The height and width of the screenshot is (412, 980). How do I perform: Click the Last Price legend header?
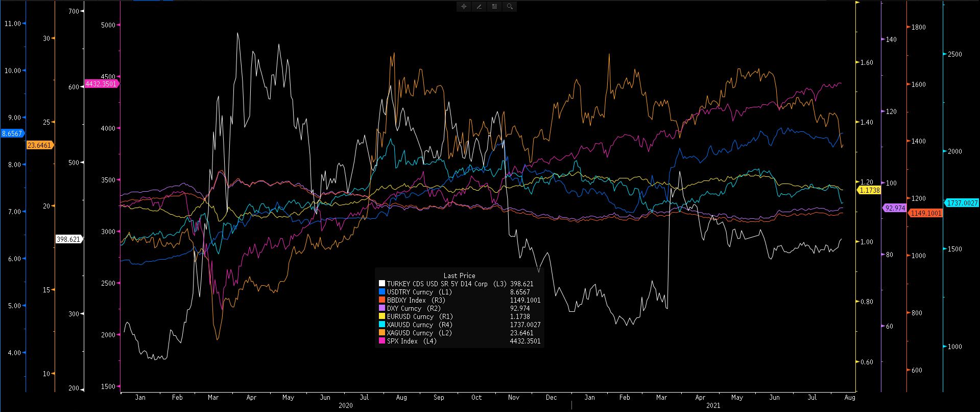coord(459,276)
